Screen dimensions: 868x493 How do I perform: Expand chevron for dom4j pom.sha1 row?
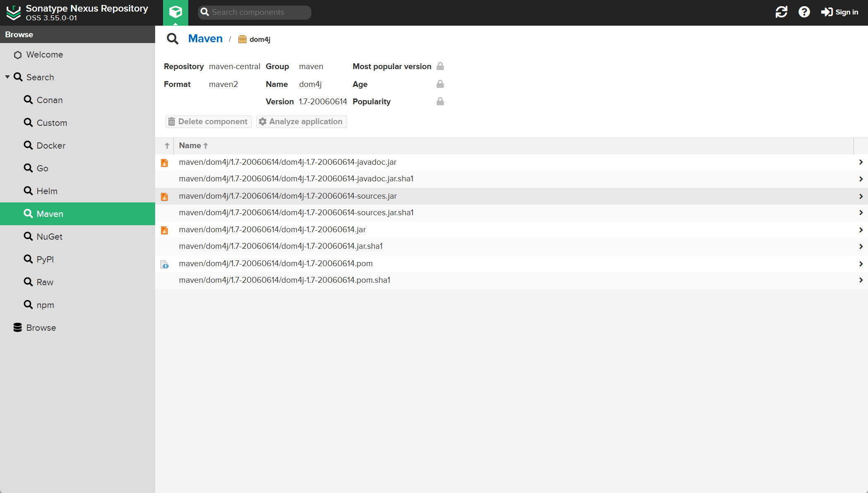tap(861, 280)
